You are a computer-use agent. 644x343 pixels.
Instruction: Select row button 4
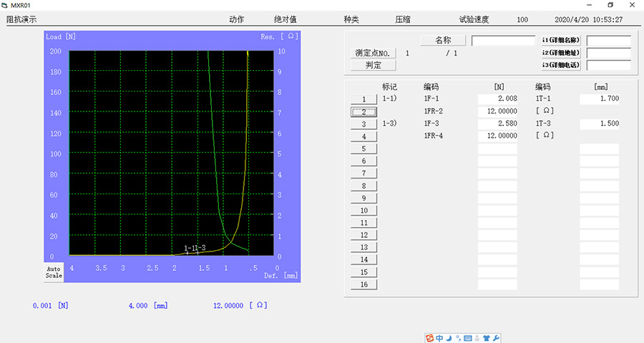point(364,136)
